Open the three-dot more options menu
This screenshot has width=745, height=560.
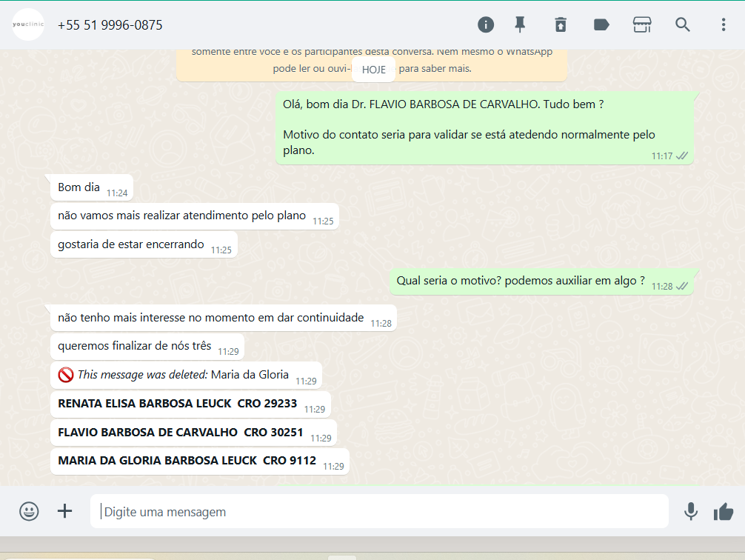(x=723, y=24)
